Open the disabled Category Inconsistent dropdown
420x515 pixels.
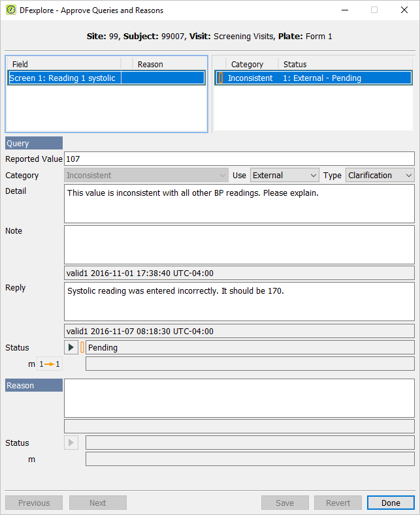tap(146, 175)
